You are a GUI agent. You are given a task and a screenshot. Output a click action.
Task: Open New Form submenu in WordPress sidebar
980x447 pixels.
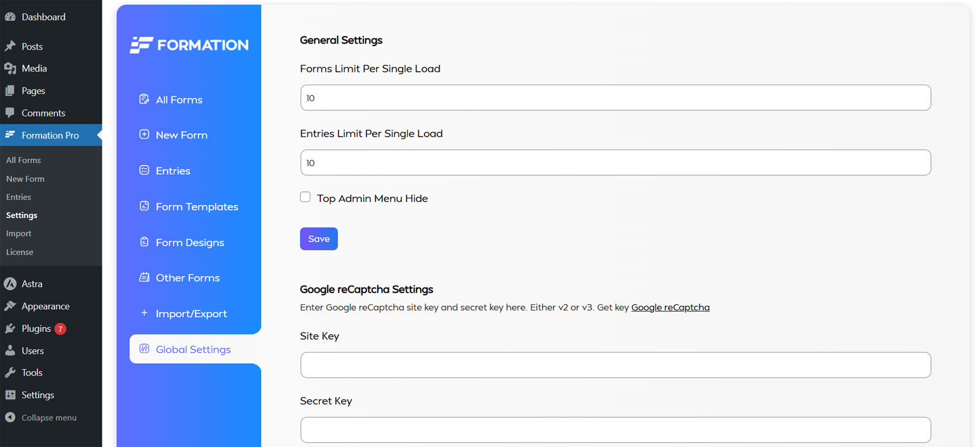click(25, 178)
